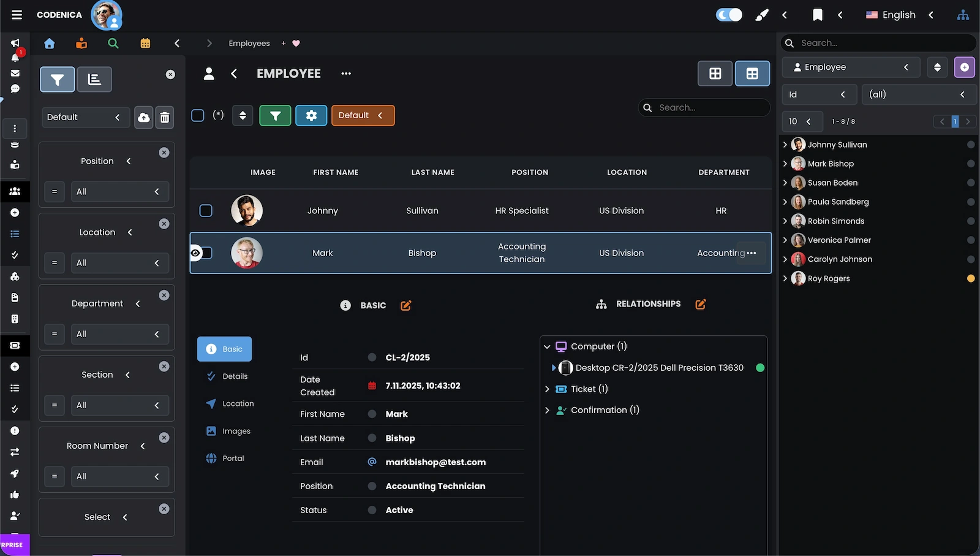The image size is (980, 556).
Task: Check the box for Johnny Sullivan row
Action: (206, 211)
